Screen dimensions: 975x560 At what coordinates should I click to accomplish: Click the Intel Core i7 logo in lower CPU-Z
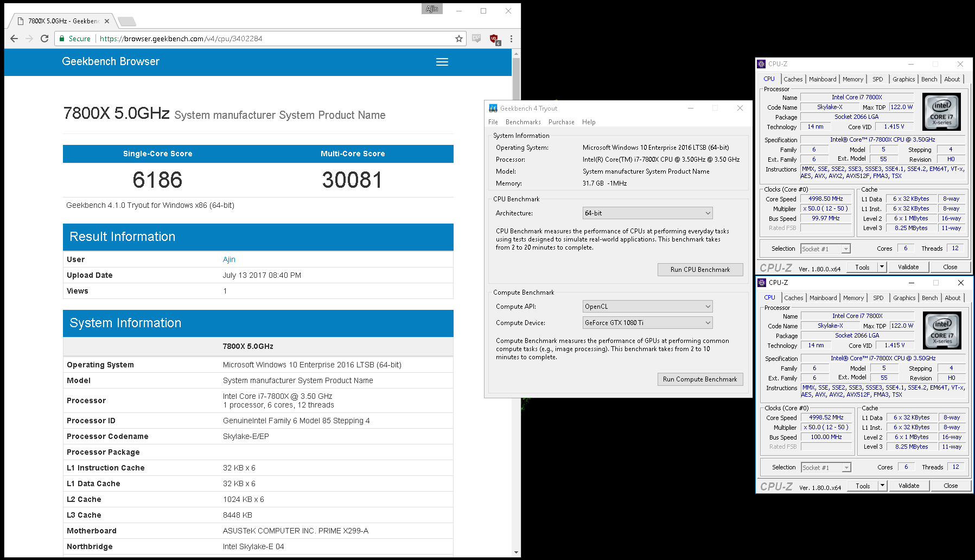tap(942, 330)
